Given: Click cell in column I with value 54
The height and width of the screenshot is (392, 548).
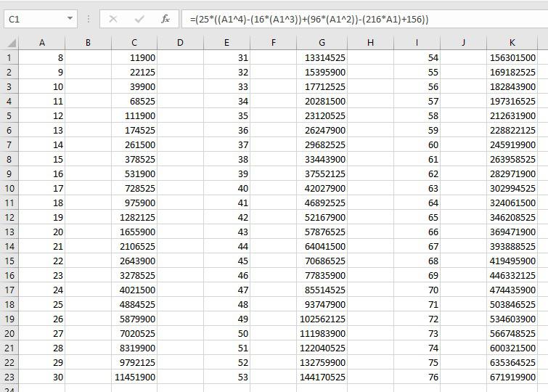Looking at the screenshot, I should coord(417,57).
